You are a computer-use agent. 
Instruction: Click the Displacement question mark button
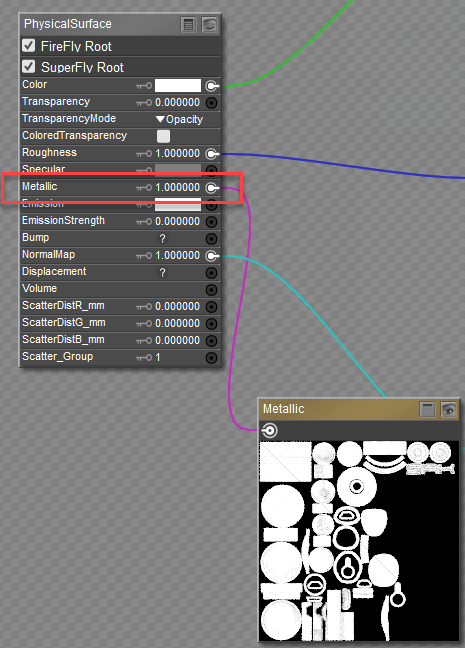click(162, 272)
